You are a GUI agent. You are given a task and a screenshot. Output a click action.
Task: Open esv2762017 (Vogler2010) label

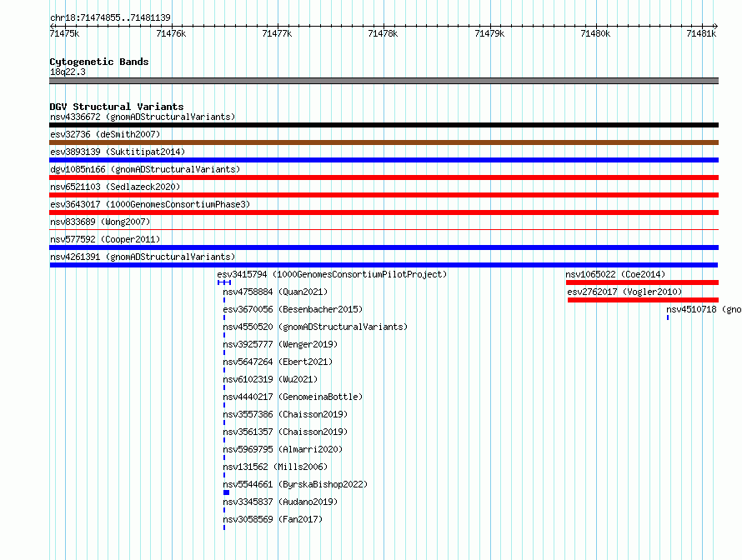[x=624, y=292]
